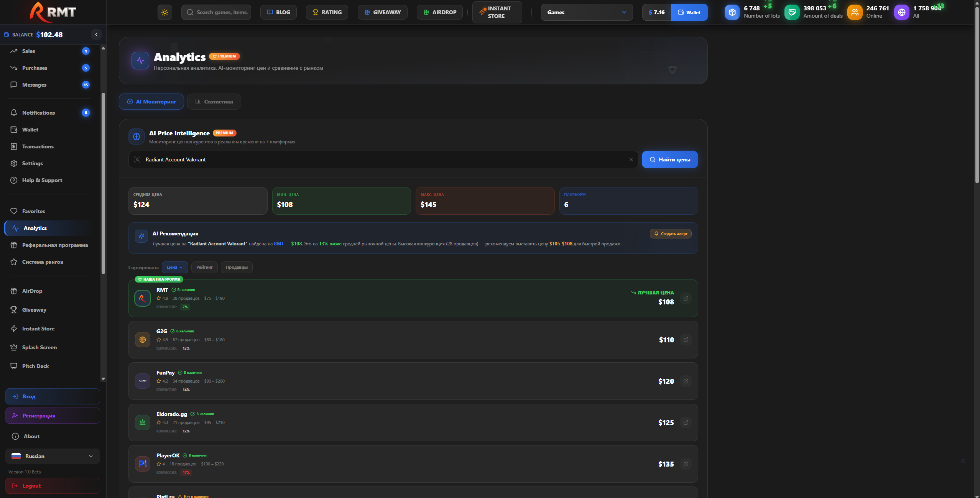This screenshot has height=498, width=980.
Task: Open the Russian language dropdown
Action: pos(53,456)
